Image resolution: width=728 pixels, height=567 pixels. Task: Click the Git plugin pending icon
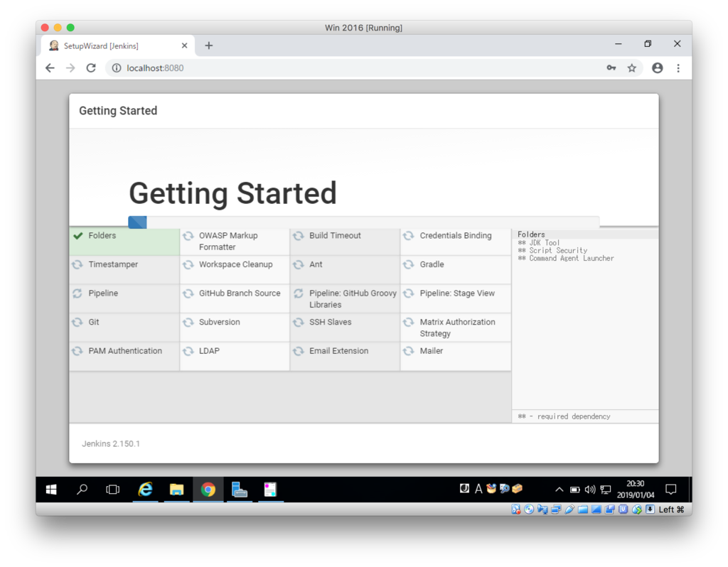77,322
